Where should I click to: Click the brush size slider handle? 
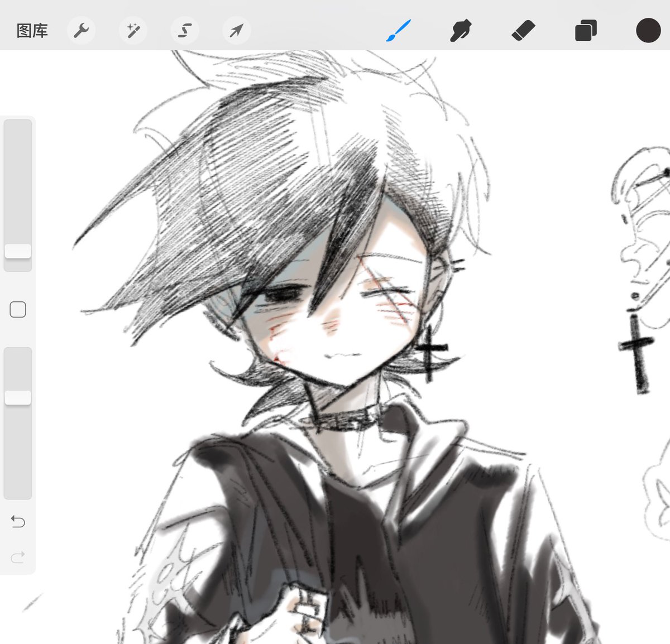tap(18, 251)
